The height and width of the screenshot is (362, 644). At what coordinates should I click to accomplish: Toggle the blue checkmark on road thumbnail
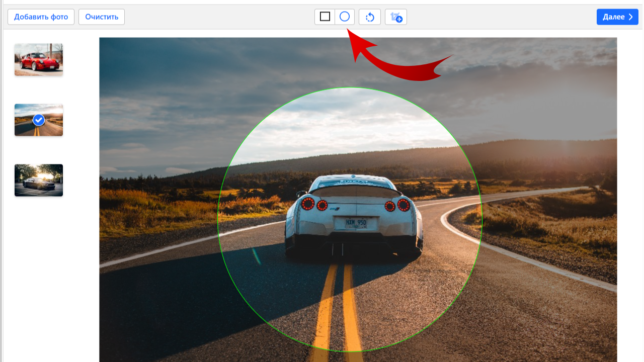click(x=39, y=120)
